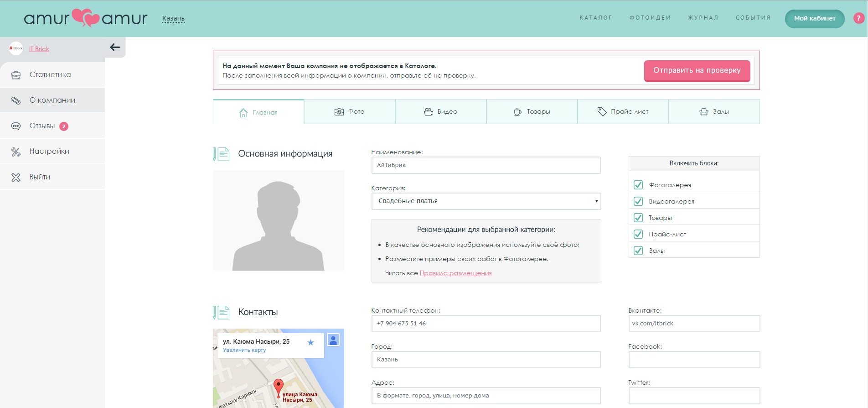Click the Мой кабинет button
Screen dimensions: 868x408
coord(815,19)
